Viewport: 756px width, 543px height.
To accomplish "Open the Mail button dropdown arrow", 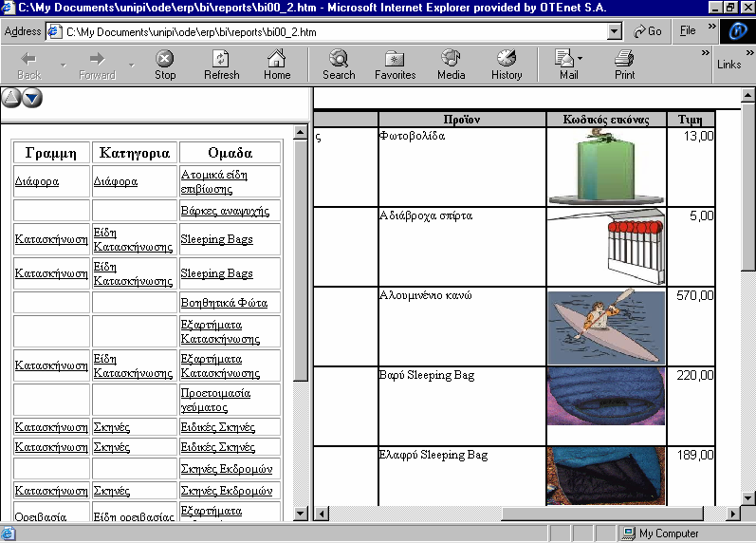I will coord(580,59).
